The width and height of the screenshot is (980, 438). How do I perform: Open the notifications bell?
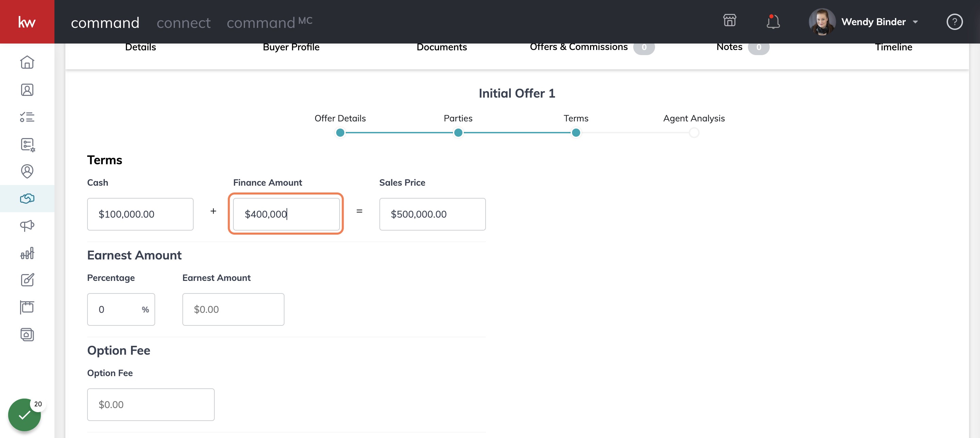[x=773, y=21]
